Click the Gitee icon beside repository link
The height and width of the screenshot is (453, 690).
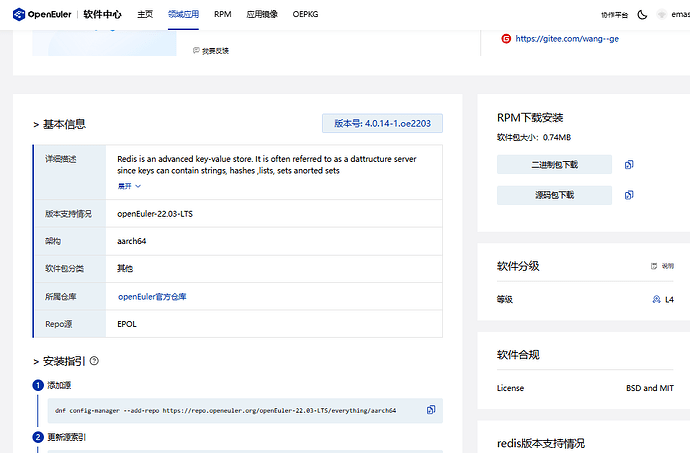(x=506, y=39)
